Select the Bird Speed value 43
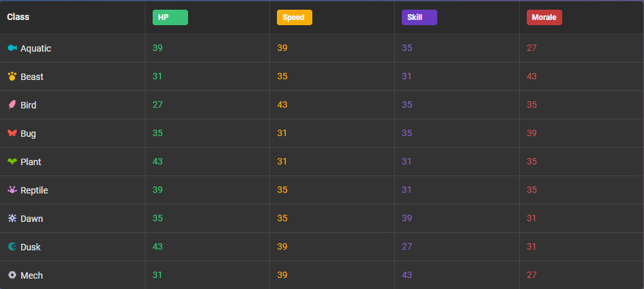Viewport: 644px width, 289px height. tap(282, 105)
